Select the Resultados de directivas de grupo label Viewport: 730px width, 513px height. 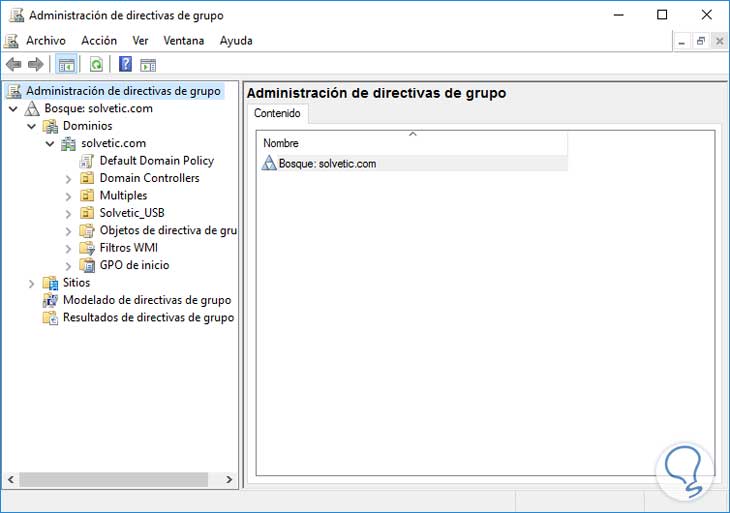[149, 317]
